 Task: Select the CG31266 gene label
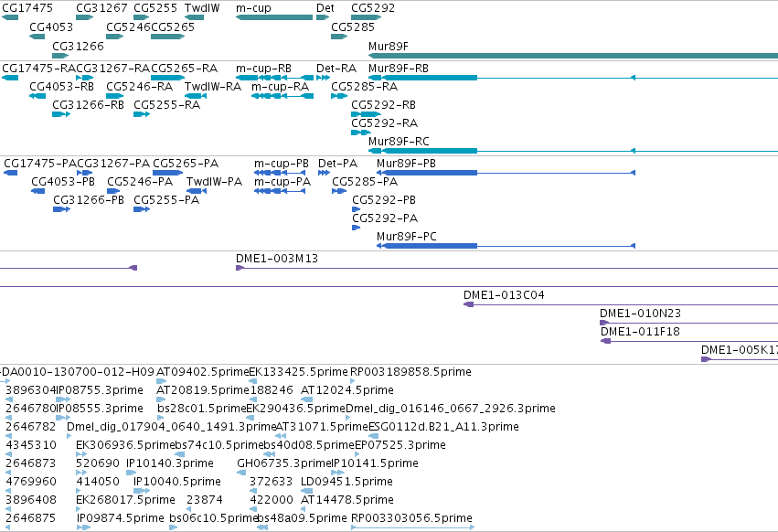[78, 46]
